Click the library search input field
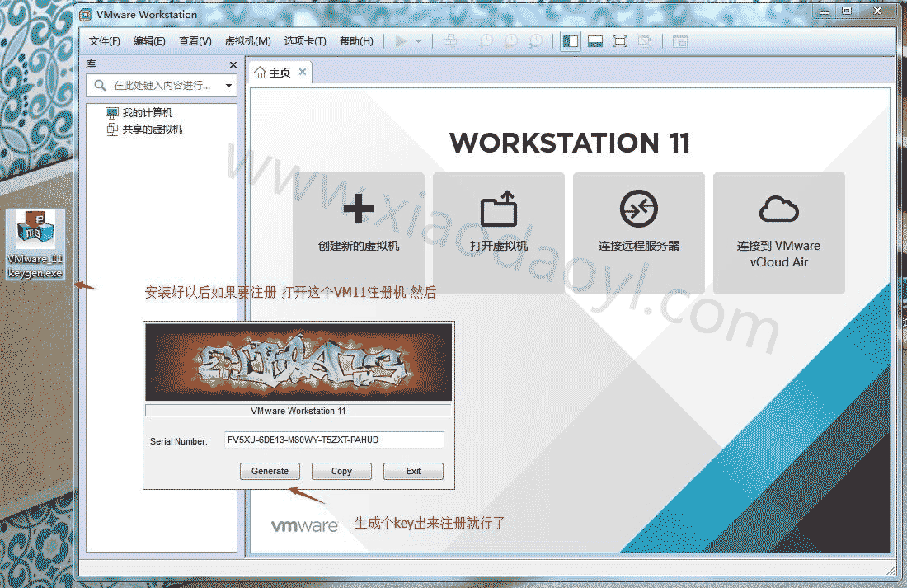The image size is (907, 588). pyautogui.click(x=163, y=86)
